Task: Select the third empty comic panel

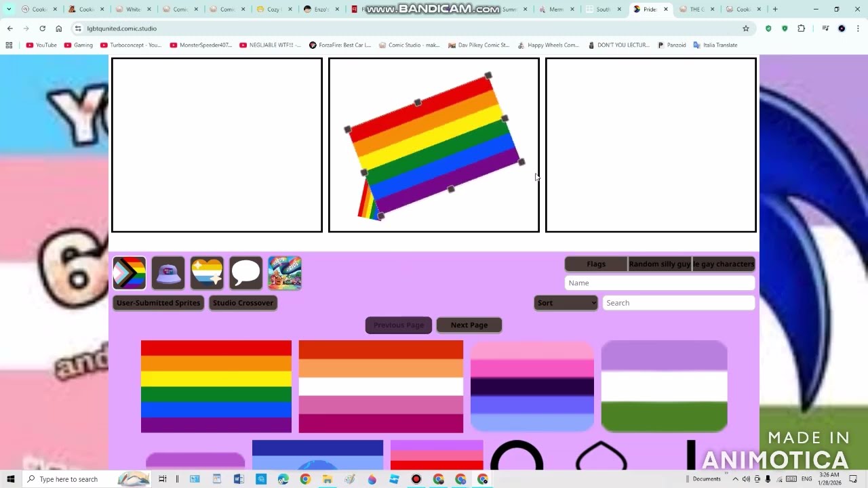Action: pos(651,145)
